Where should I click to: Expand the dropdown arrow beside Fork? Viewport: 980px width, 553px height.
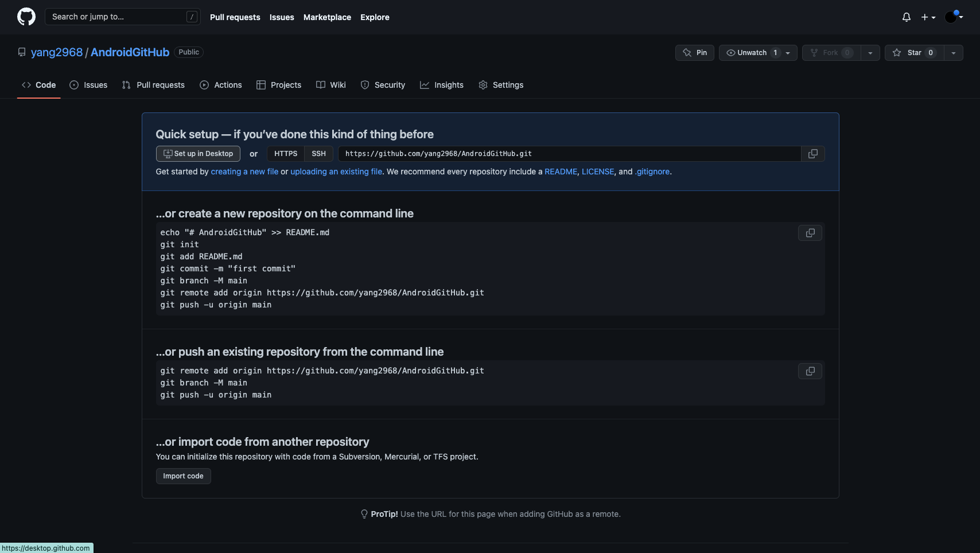point(870,53)
